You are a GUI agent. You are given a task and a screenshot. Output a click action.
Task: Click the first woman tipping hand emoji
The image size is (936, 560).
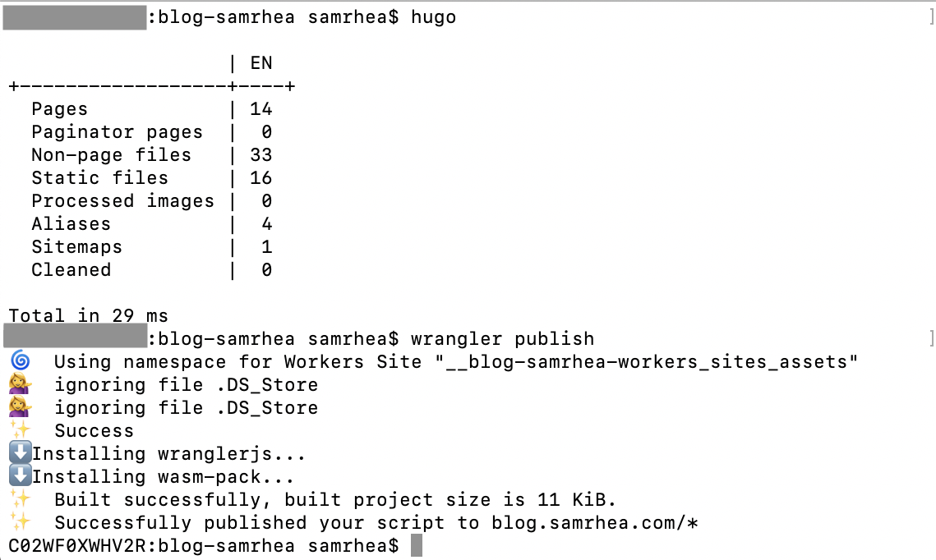20,384
